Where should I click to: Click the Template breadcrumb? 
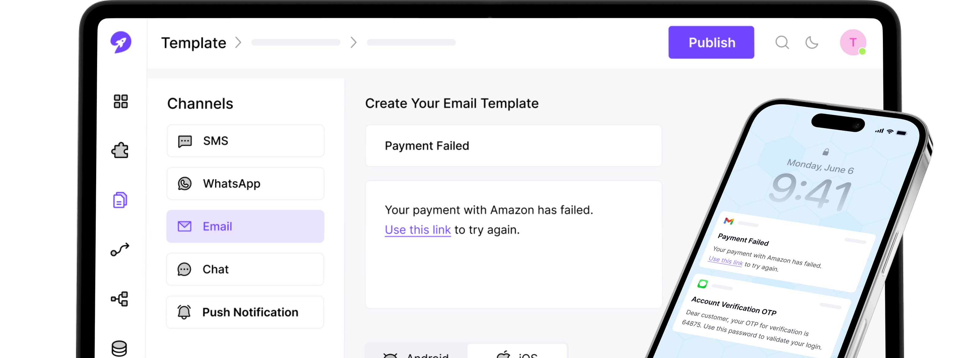coord(194,43)
